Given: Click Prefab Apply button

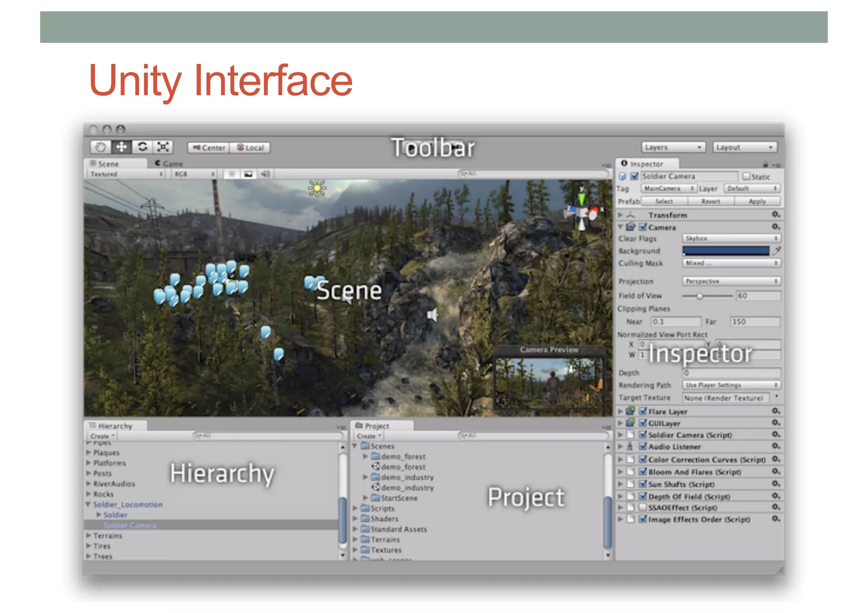Looking at the screenshot, I should coord(757,201).
